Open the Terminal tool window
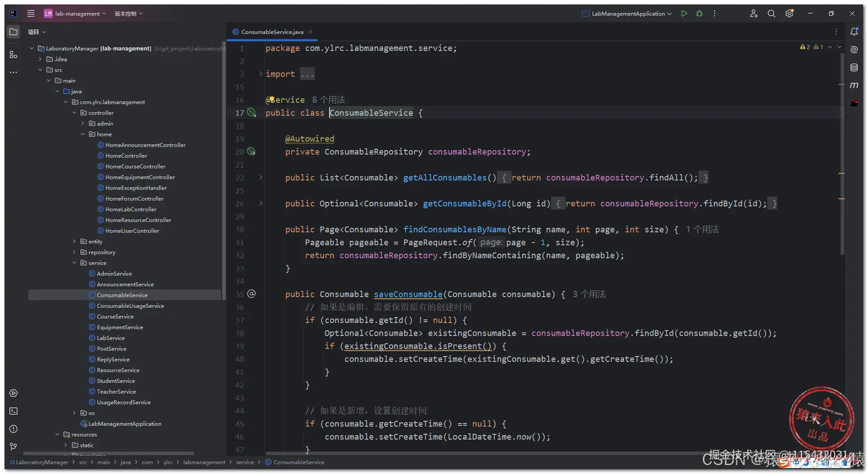The image size is (868, 474). coord(13,411)
